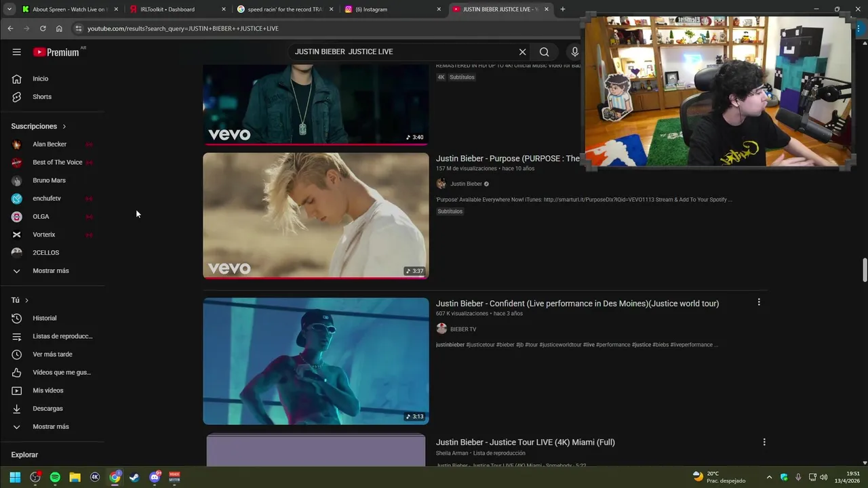868x488 pixels.
Task: Click the 4K badge on top result
Action: click(441, 77)
